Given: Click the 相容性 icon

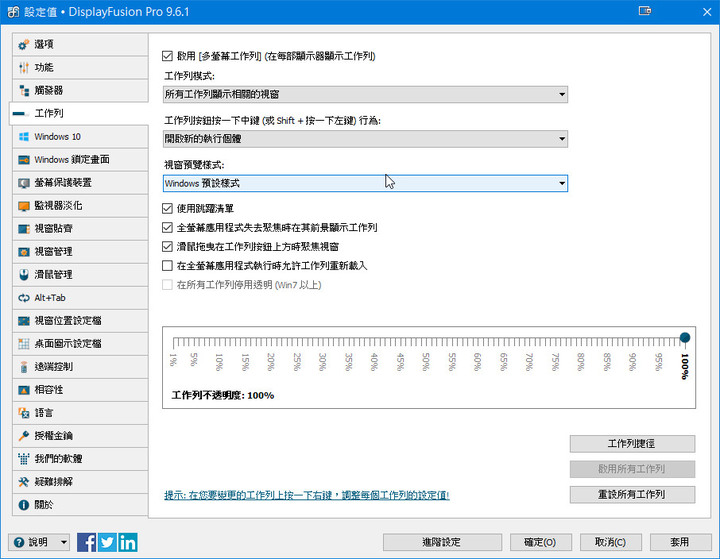Looking at the screenshot, I should (x=23, y=390).
